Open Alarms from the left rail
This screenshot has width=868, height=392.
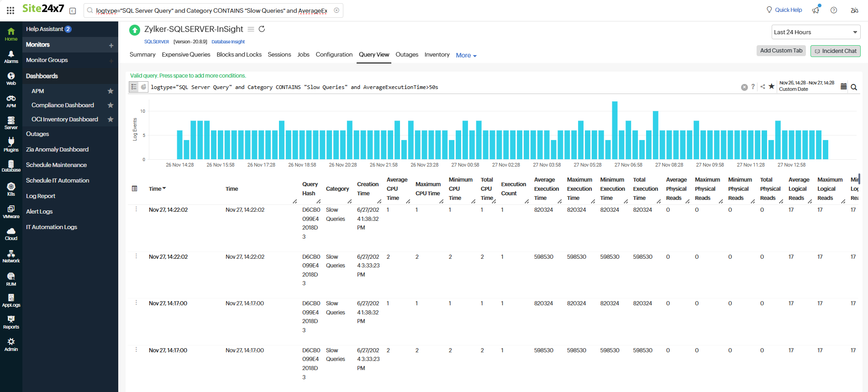point(11,57)
